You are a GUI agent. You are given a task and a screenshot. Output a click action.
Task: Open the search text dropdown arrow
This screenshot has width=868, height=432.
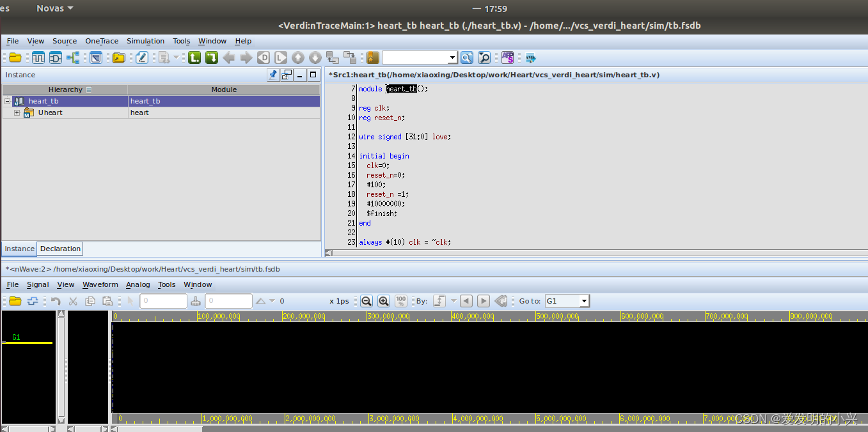coord(453,58)
